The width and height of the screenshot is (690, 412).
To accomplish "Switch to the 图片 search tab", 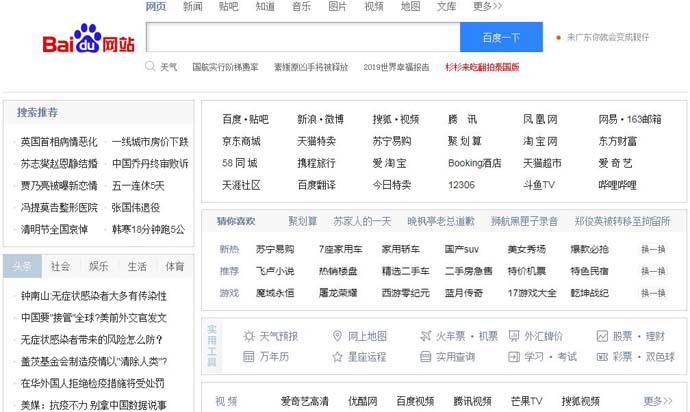I will 338,7.
